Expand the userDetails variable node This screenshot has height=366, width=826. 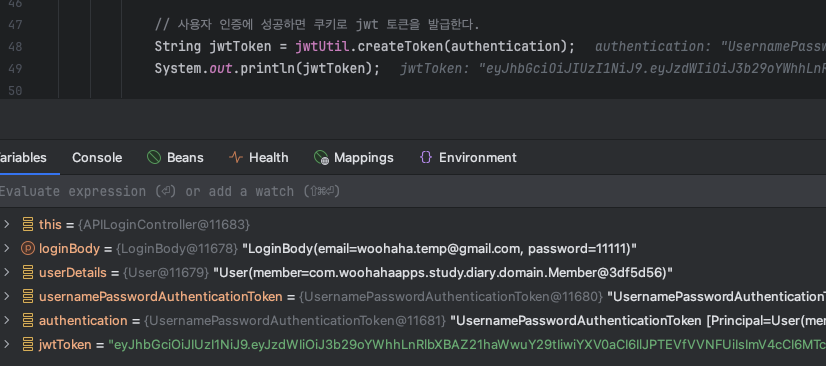click(x=6, y=272)
